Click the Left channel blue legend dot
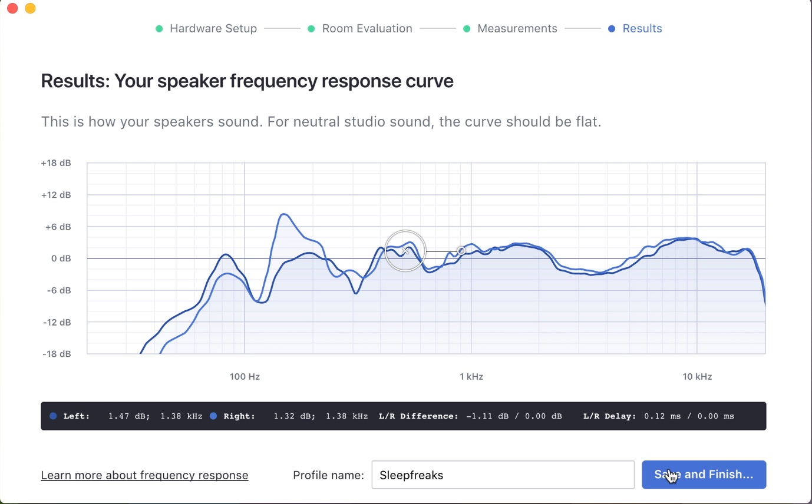Image resolution: width=812 pixels, height=504 pixels. 54,416
